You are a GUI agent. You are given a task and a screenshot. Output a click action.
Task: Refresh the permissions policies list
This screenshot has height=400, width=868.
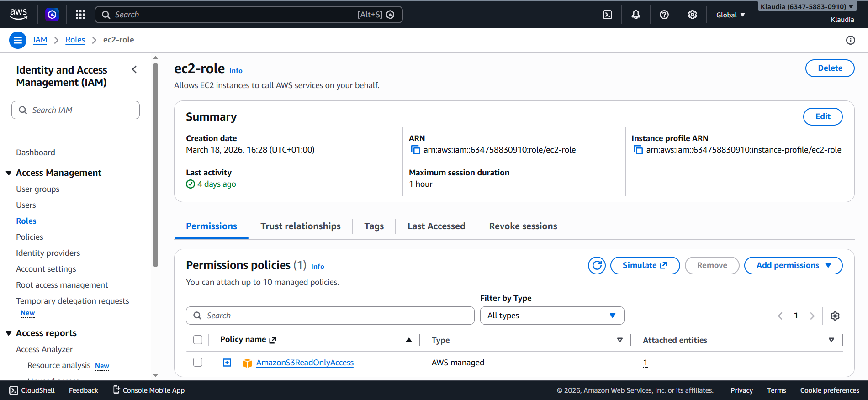(597, 265)
